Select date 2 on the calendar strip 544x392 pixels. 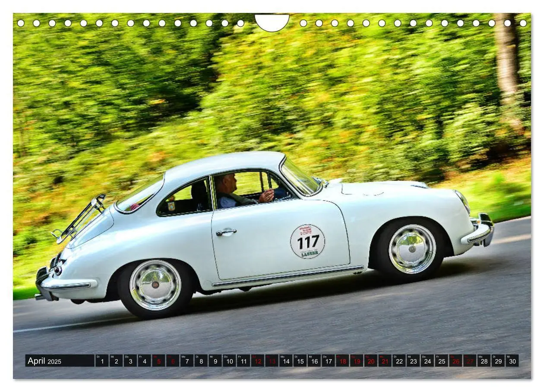coord(116,361)
